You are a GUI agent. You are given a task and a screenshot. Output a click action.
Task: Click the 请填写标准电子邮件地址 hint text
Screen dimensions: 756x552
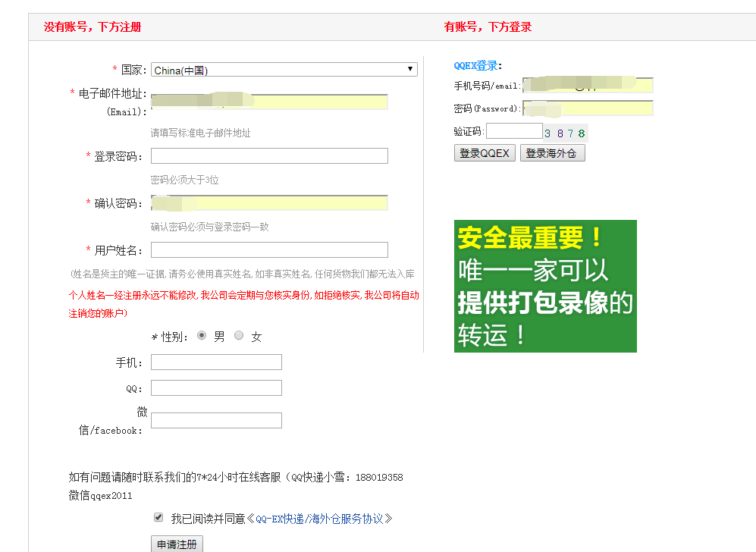pyautogui.click(x=201, y=133)
